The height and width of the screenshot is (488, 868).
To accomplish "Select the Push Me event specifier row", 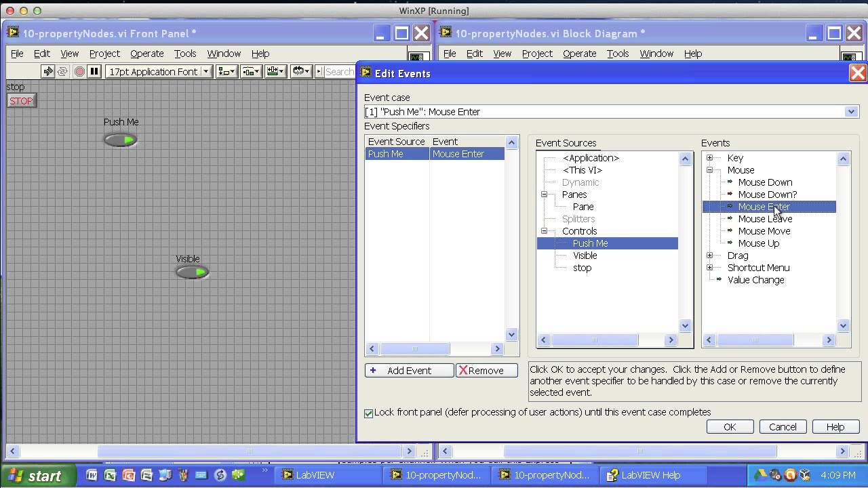I will [435, 154].
